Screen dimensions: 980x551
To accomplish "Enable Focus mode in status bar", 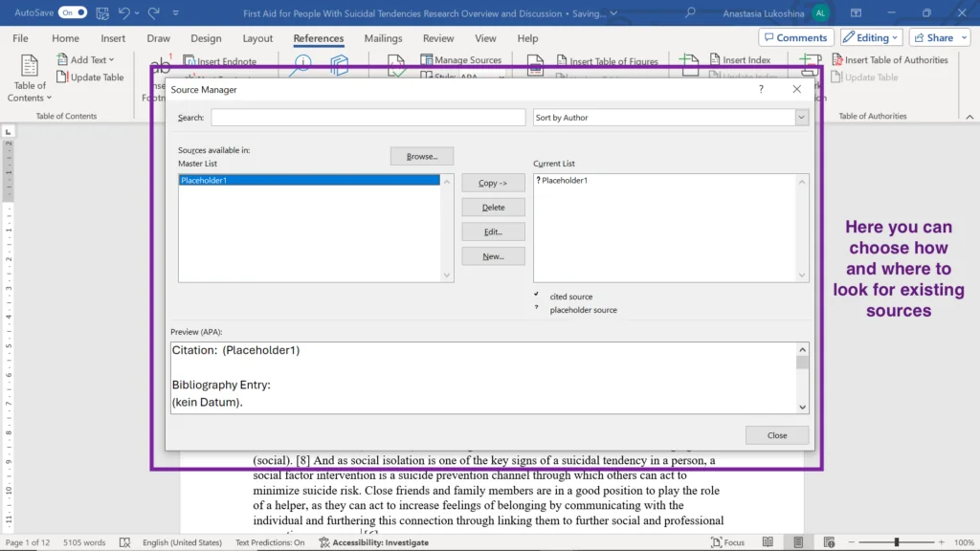I will click(x=727, y=542).
